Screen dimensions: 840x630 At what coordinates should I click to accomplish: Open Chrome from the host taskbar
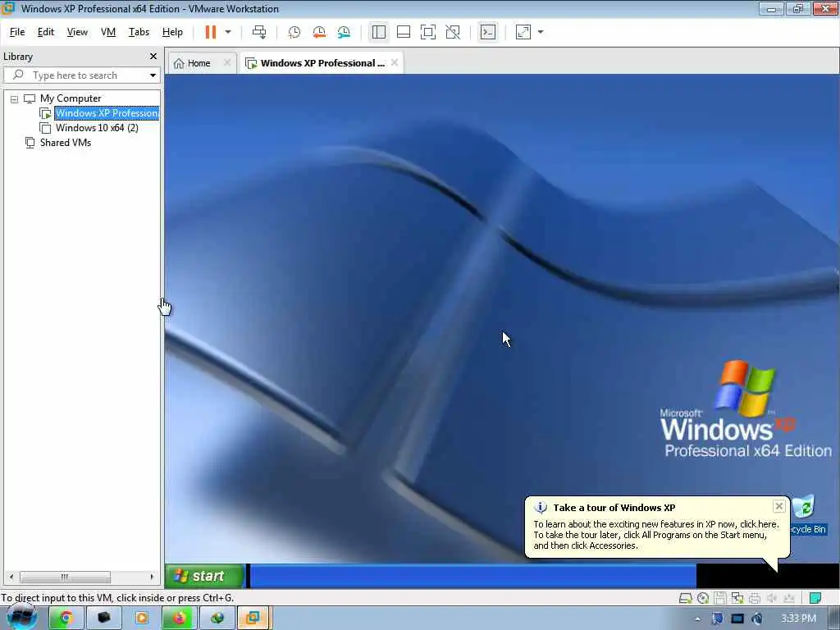(66, 619)
